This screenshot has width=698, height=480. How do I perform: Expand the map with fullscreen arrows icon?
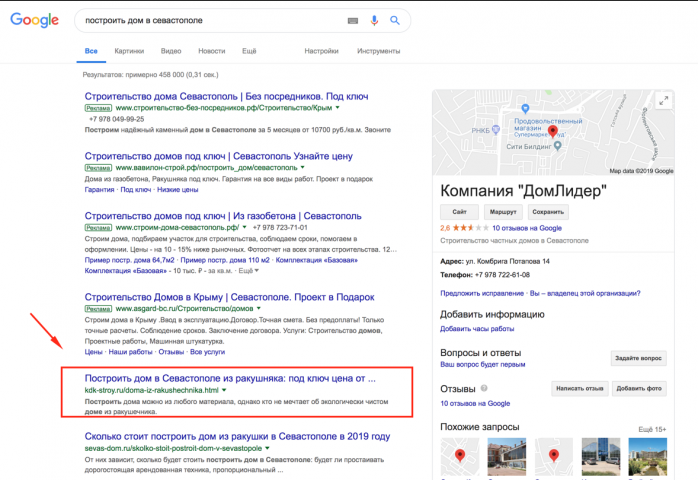pos(664,101)
